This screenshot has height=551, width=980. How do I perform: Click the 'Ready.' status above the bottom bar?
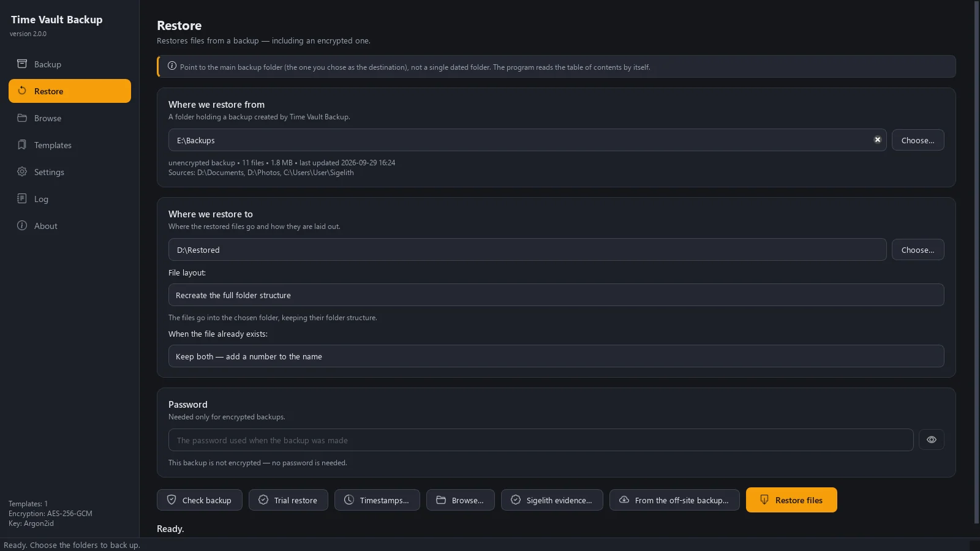pos(170,529)
